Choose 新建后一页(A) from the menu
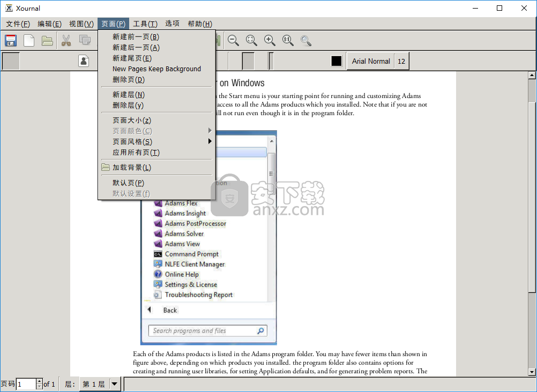Image resolution: width=537 pixels, height=392 pixels. point(157,47)
